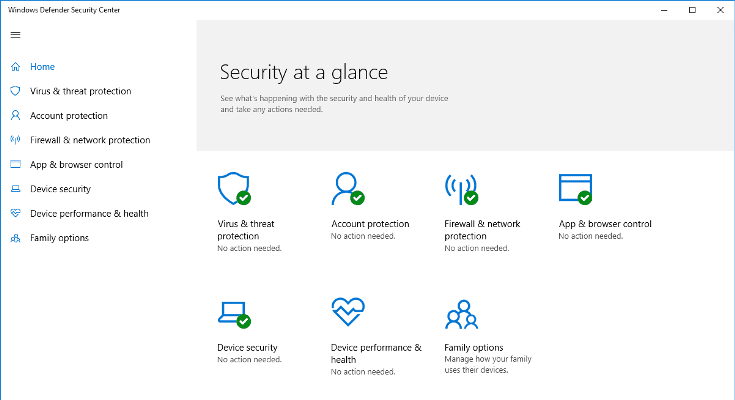Click the 'Security at a glance' heading
The height and width of the screenshot is (400, 735).
point(304,72)
